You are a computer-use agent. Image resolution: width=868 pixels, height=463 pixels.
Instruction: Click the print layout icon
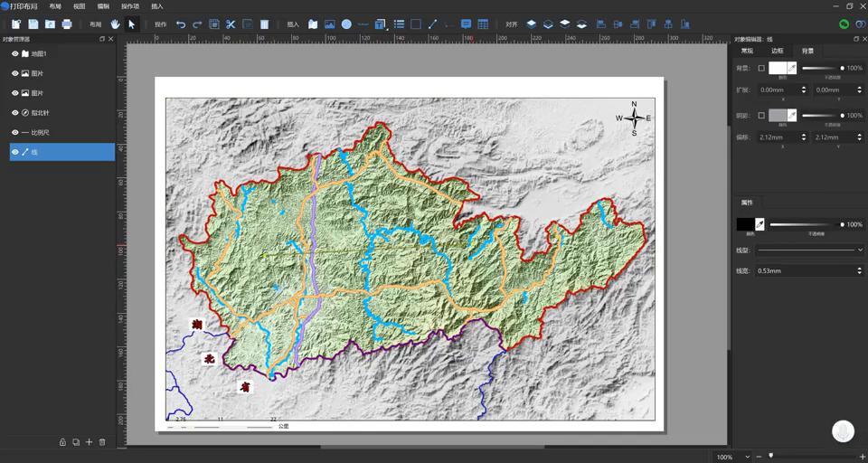click(x=67, y=24)
